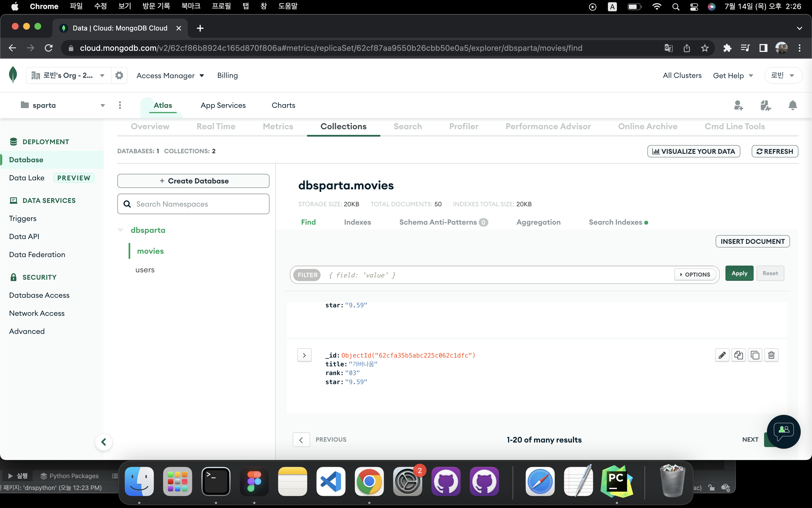Viewport: 812px width, 508px height.
Task: Go to previous results page
Action: [301, 440]
